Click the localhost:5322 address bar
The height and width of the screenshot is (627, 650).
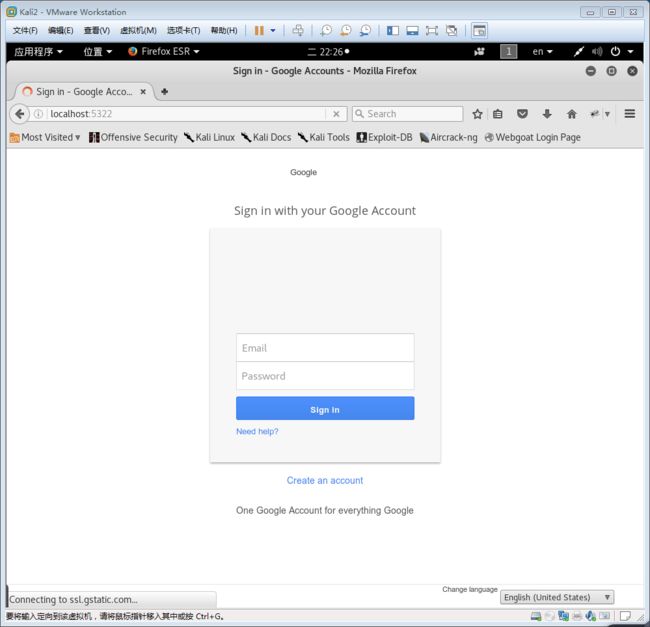(x=187, y=114)
